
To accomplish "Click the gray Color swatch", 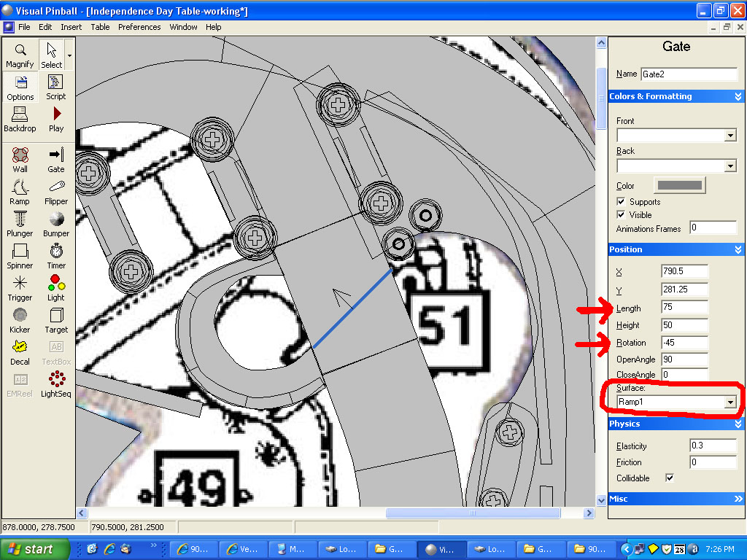I will click(679, 185).
